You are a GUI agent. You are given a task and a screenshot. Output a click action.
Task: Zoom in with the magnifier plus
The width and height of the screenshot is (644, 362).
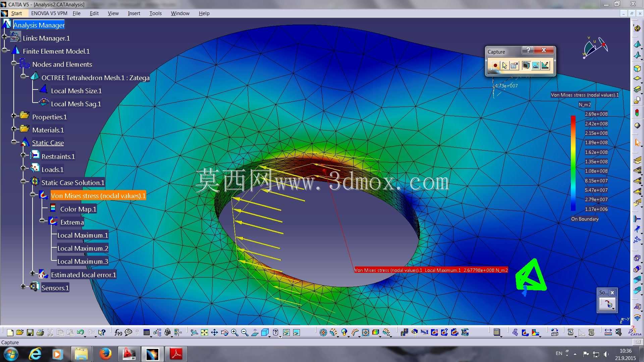click(234, 333)
